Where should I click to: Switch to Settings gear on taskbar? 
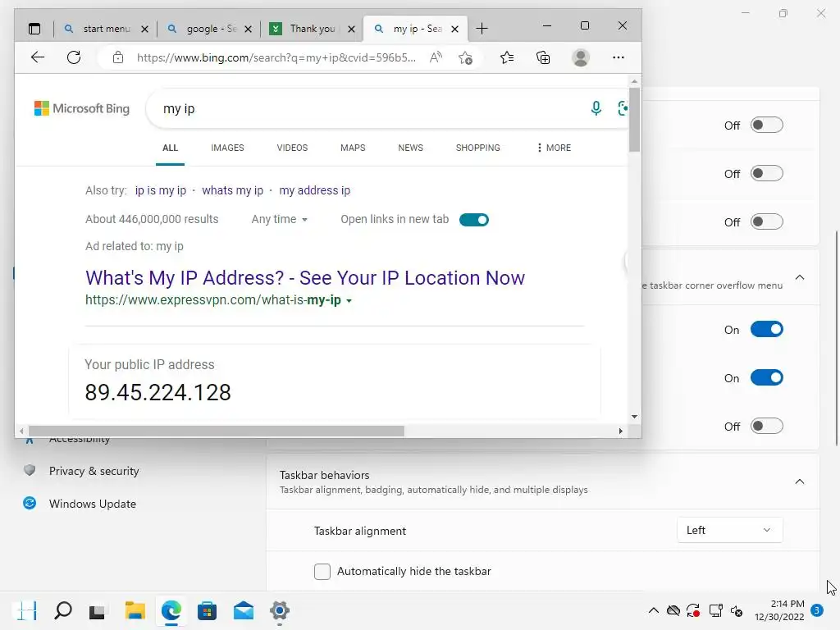279,610
